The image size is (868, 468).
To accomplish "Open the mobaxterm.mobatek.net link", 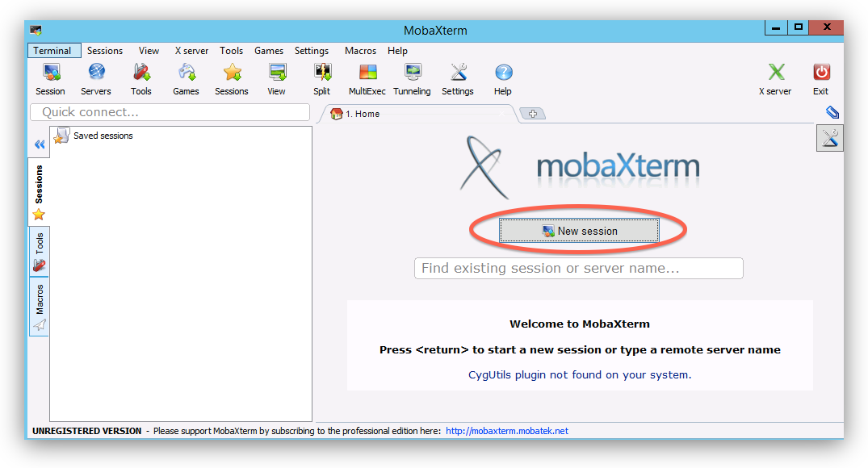I will pyautogui.click(x=506, y=431).
